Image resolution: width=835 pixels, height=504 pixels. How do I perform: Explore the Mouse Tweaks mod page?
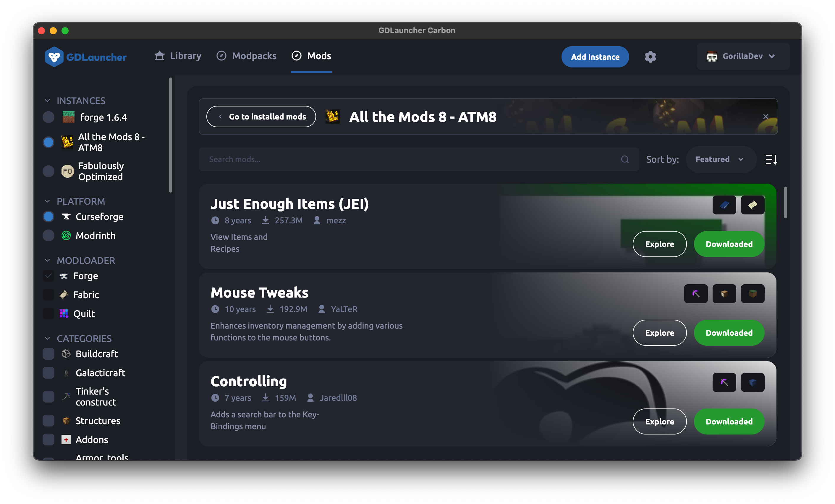point(660,333)
